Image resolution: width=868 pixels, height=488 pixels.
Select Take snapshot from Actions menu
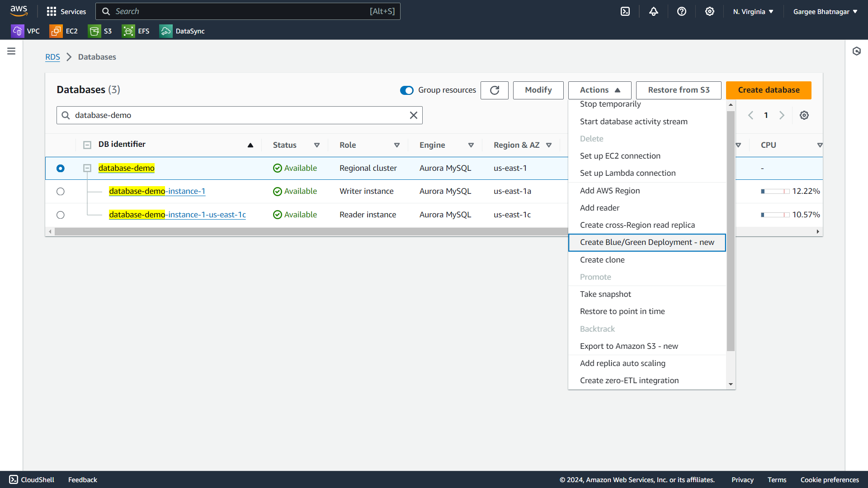(x=605, y=294)
